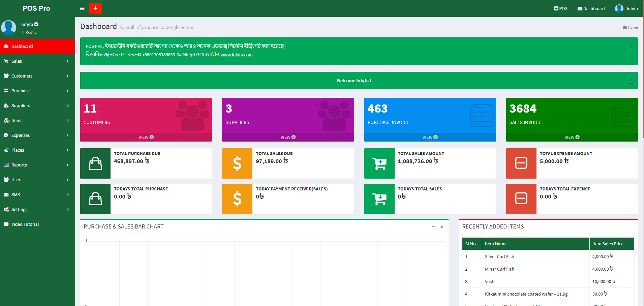644x306 pixels.
Task: Click the minus icon for Total Expense Amount
Action: click(521, 163)
